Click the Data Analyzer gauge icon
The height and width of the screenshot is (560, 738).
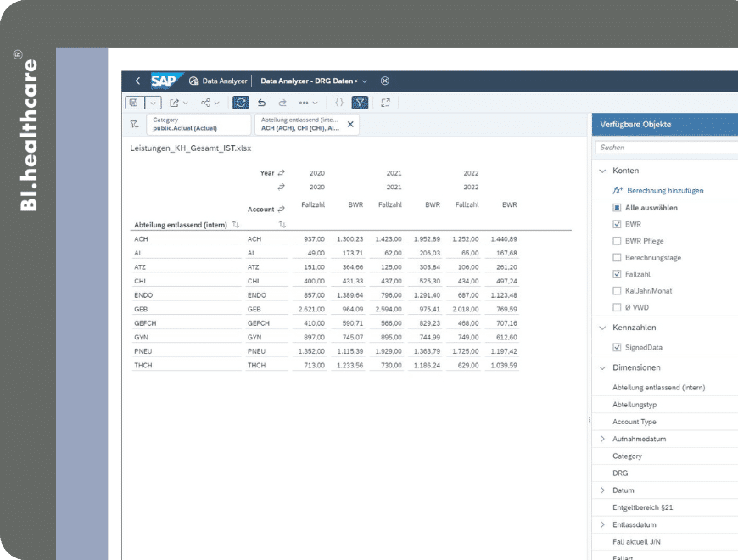[x=194, y=81]
